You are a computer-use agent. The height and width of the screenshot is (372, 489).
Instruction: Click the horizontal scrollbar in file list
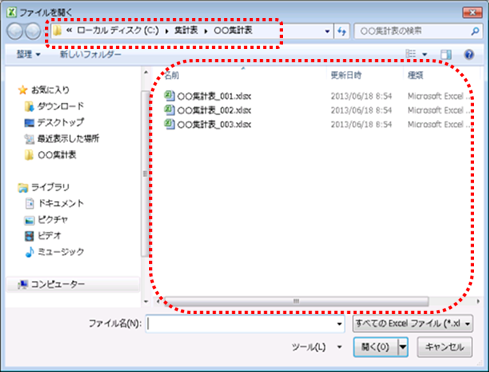[296, 301]
